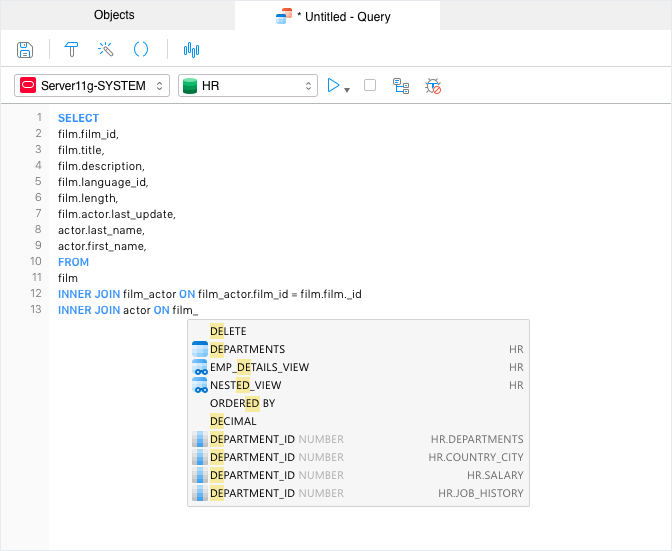The width and height of the screenshot is (672, 551).
Task: Choose DECIMAL suggestion
Action: (x=358, y=421)
